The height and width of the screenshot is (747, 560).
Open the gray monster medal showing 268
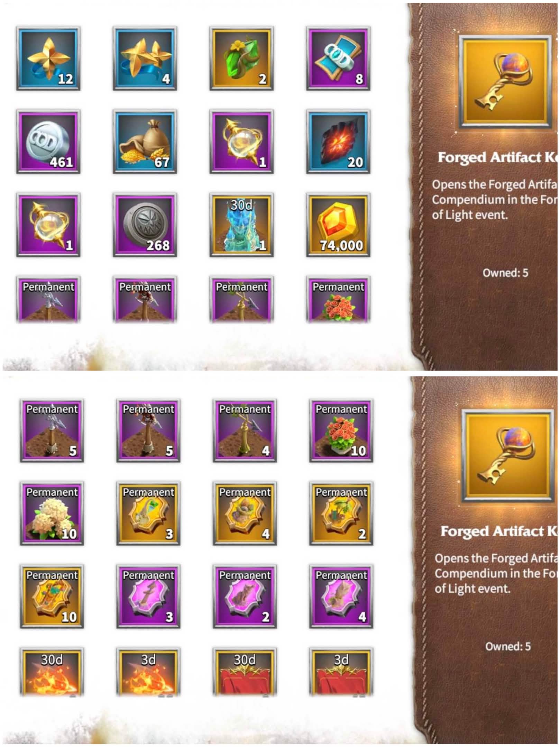(x=145, y=225)
